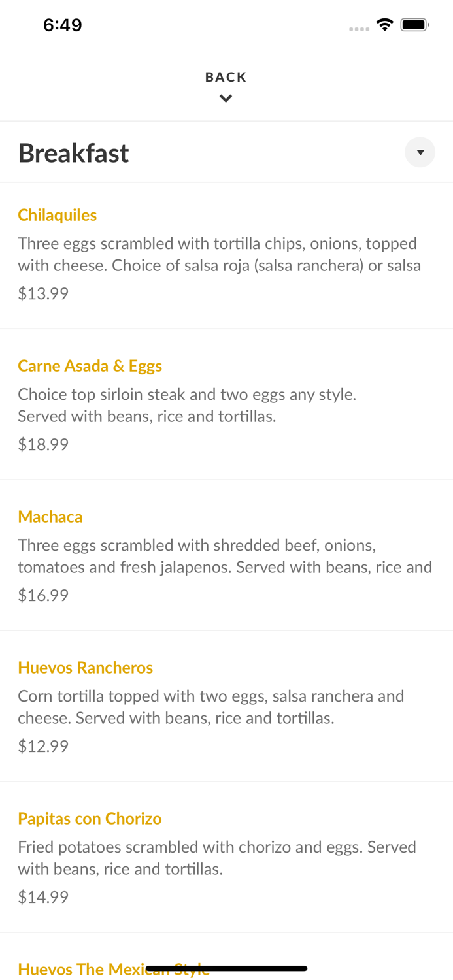
Task: Tap the Wi-Fi status icon
Action: (x=385, y=24)
